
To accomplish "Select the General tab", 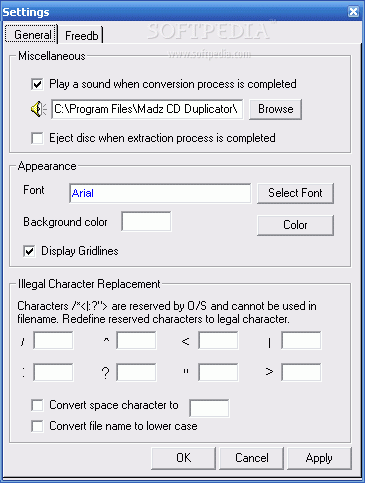I will pos(32,34).
